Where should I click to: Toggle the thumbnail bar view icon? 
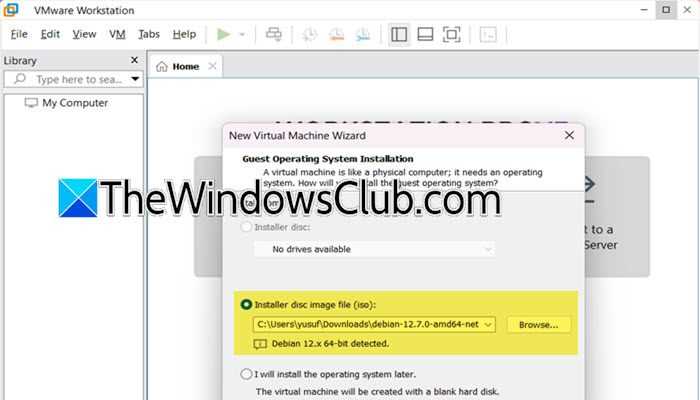[x=425, y=34]
